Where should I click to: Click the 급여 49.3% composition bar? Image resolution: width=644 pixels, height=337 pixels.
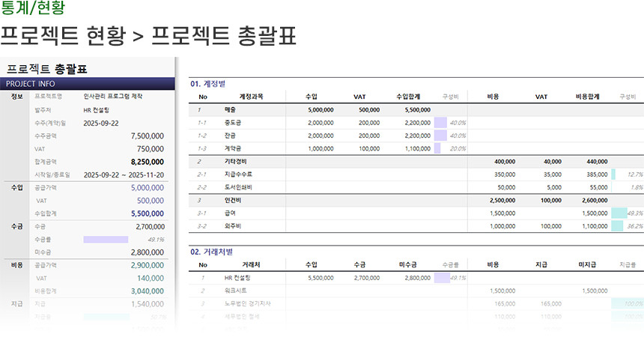click(618, 213)
